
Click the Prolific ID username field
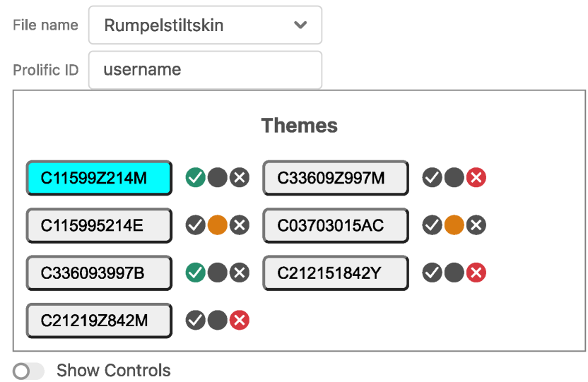(x=205, y=70)
